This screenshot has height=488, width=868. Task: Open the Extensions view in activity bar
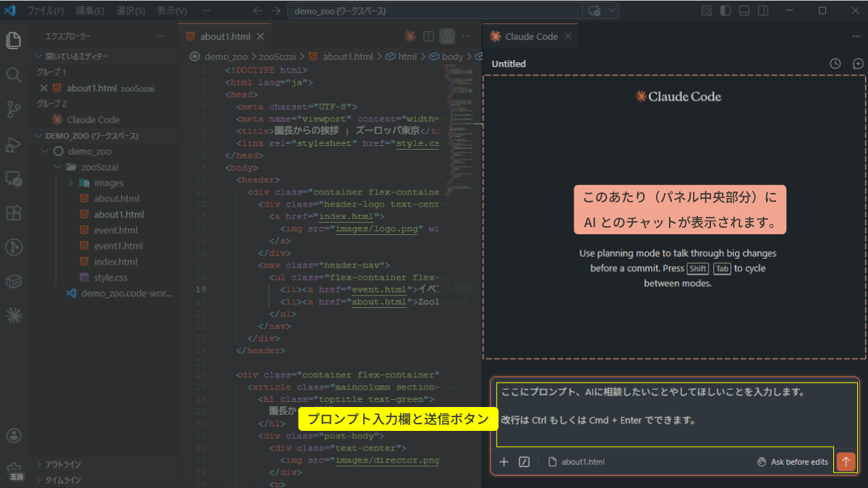pyautogui.click(x=13, y=213)
